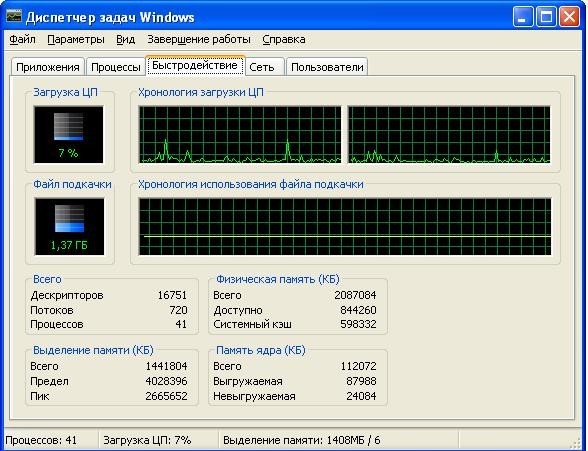This screenshot has width=588, height=451.
Task: Click the Потоков value 720
Action: [x=178, y=310]
